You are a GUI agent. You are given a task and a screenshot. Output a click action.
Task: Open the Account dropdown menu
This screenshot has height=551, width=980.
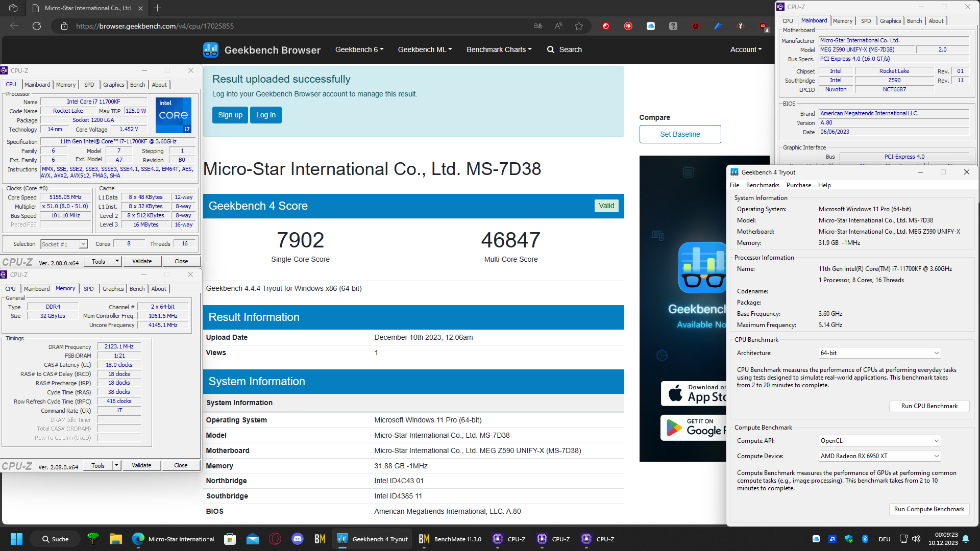point(746,49)
